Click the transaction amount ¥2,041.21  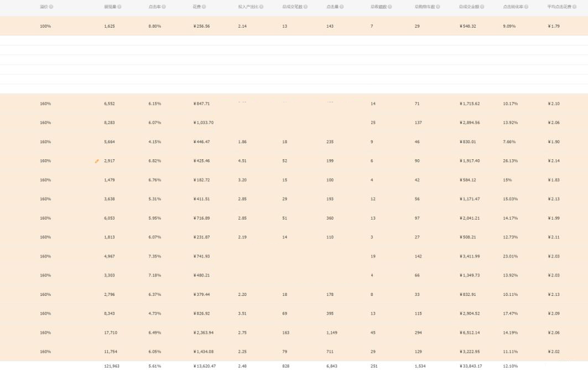[x=470, y=218]
